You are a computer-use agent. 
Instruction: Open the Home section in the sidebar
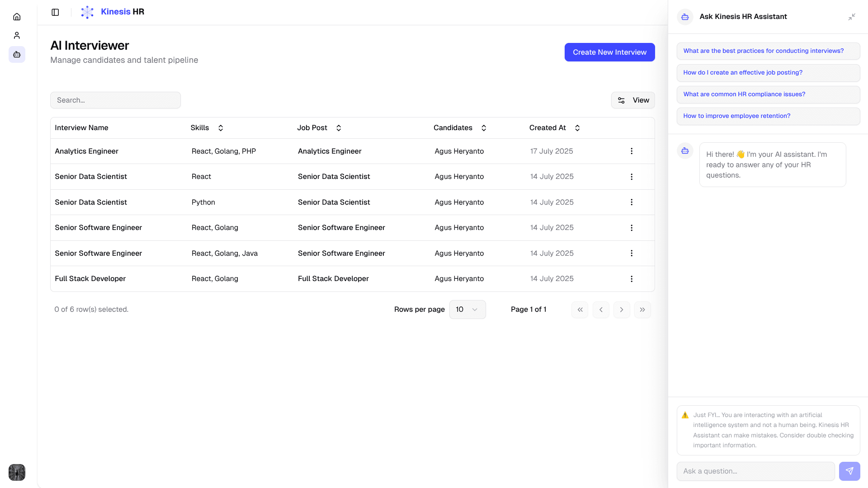17,16
